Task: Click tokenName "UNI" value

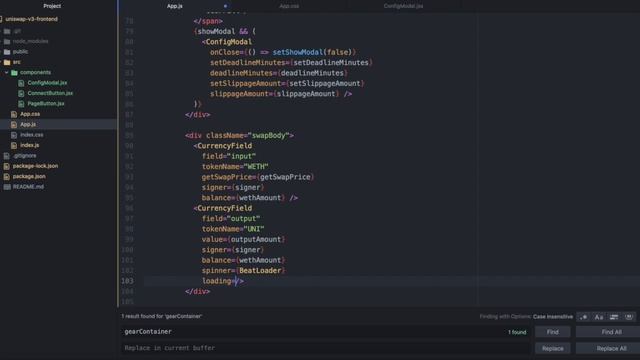Action: [x=253, y=229]
